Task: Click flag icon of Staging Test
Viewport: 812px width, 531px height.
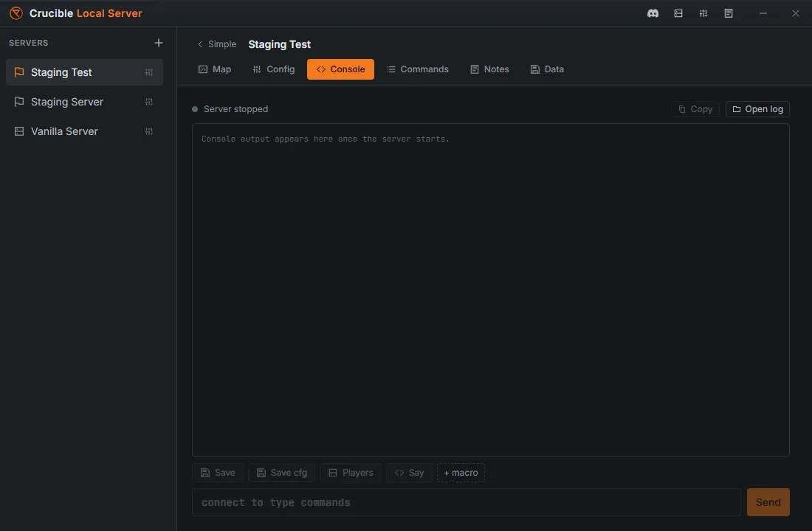Action: [19, 72]
